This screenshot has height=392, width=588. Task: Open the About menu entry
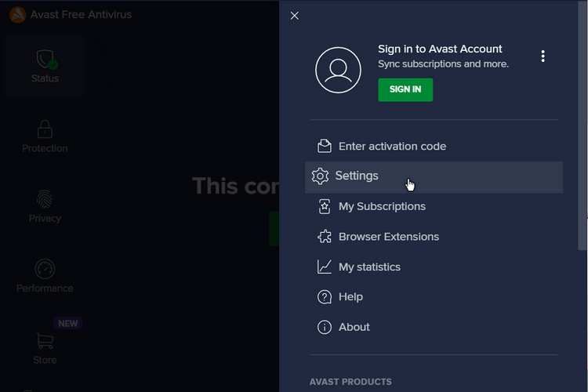coord(434,327)
